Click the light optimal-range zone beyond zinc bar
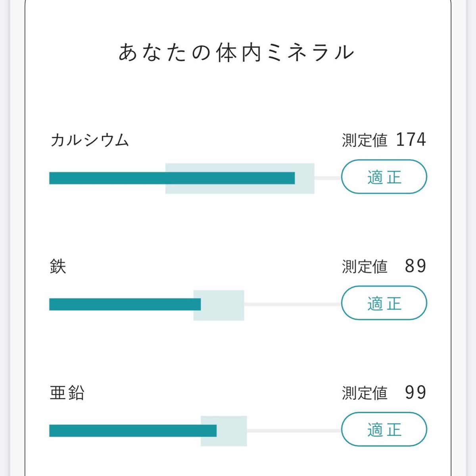The width and height of the screenshot is (476, 476). 232,431
